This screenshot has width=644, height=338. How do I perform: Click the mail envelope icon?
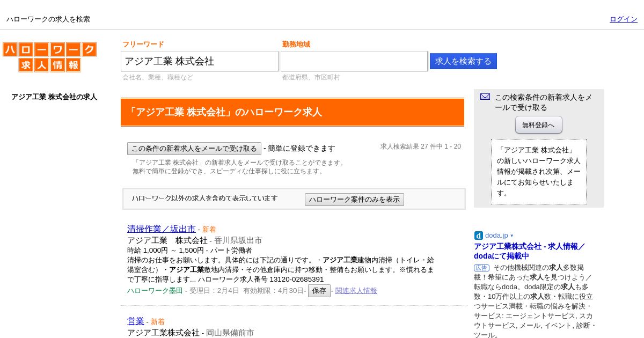(x=485, y=97)
